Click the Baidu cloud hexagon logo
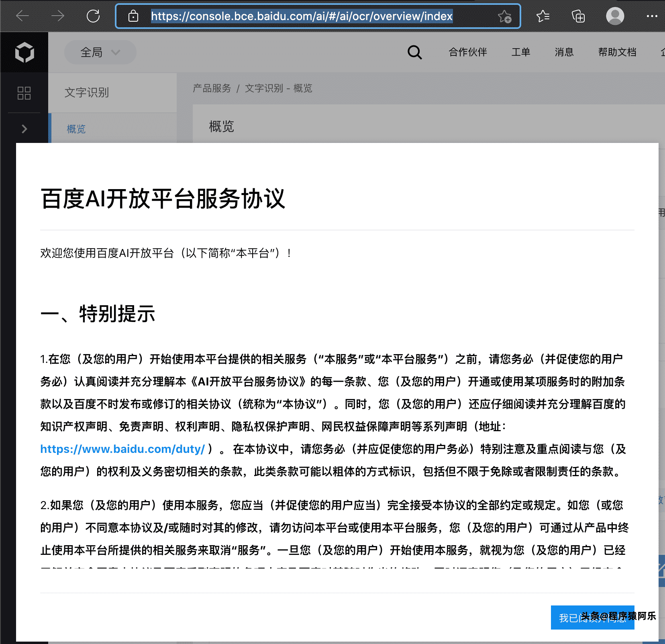Screen dimensions: 665x644 coord(24,52)
